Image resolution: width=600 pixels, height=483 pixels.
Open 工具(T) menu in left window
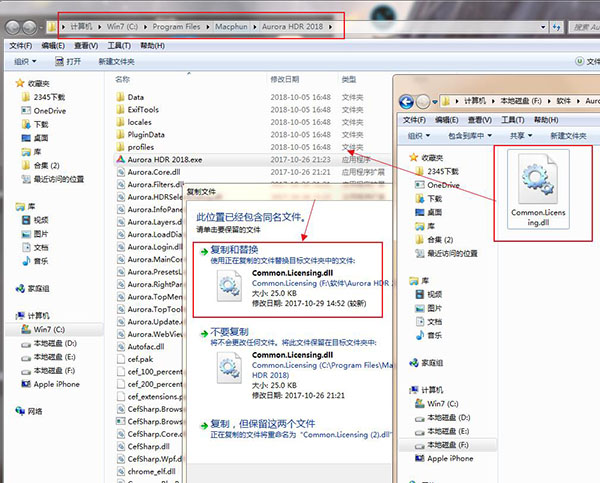point(119,46)
